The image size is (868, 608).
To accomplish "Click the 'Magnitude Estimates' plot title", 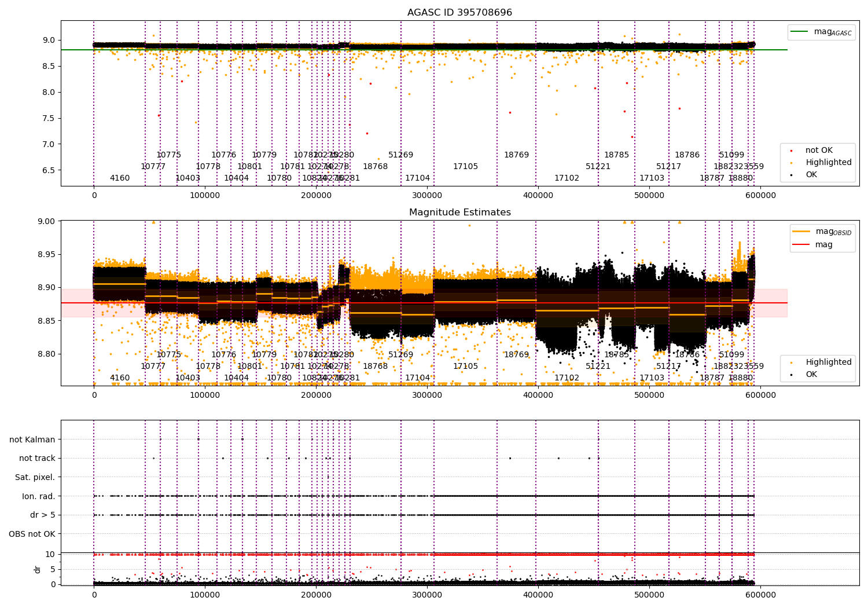I will click(x=459, y=213).
